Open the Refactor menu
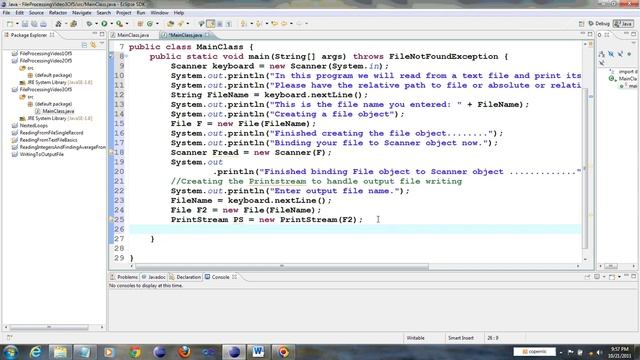This screenshot has width=640, height=360. pyautogui.click(x=58, y=13)
